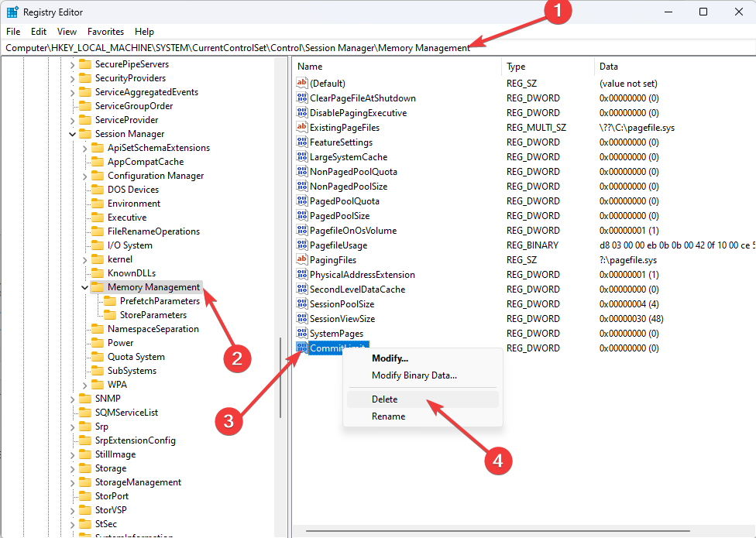
Task: Click the PagedPoolSize value icon
Action: point(302,215)
